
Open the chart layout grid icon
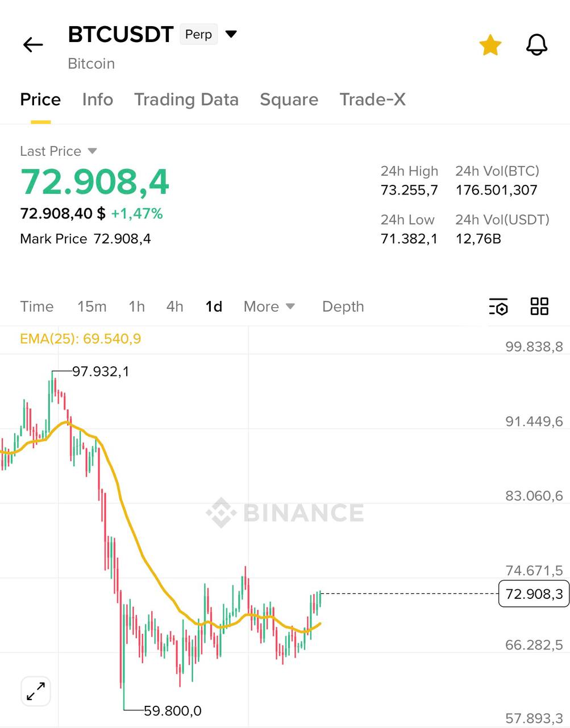[539, 307]
